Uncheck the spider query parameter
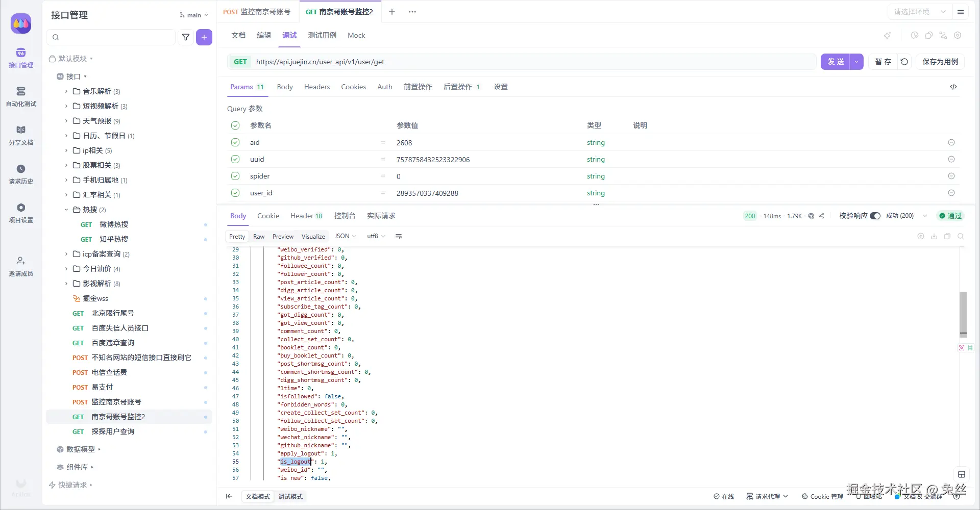The height and width of the screenshot is (510, 980). point(235,176)
